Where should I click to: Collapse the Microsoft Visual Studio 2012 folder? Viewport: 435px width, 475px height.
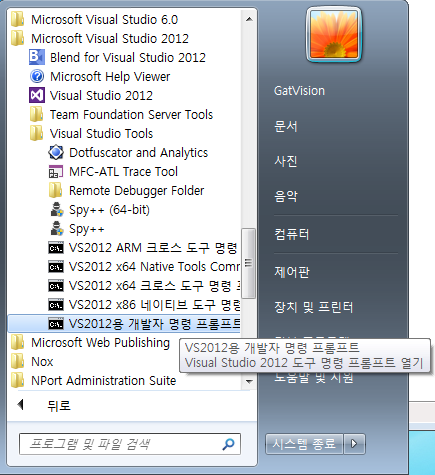click(x=110, y=38)
